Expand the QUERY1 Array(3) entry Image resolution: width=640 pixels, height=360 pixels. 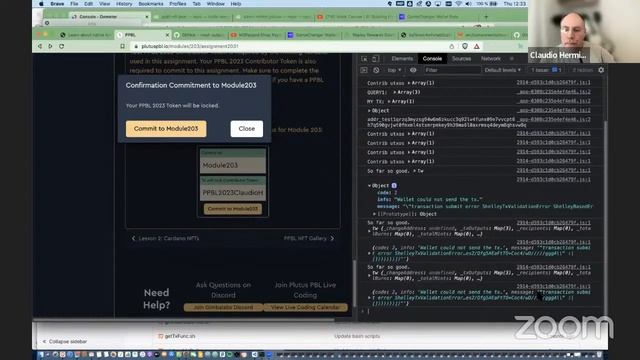(x=406, y=92)
